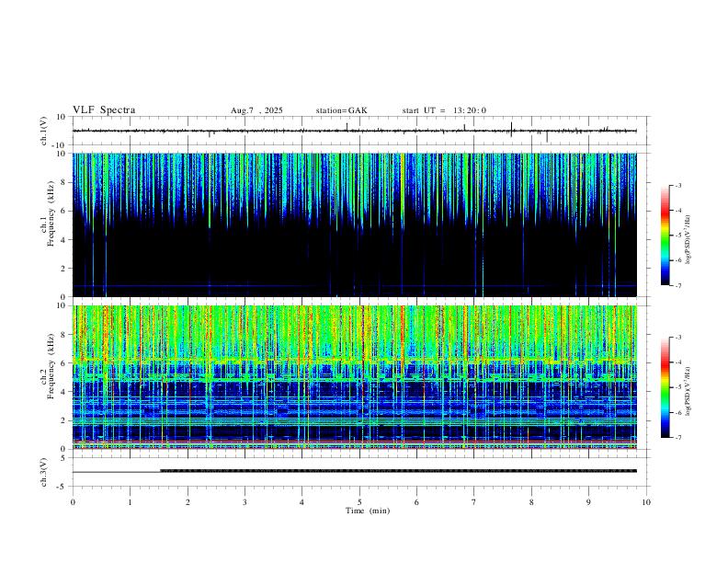The image size is (728, 563).
Task: Click the ch.1 voltage waveform trace
Action: pos(354,131)
